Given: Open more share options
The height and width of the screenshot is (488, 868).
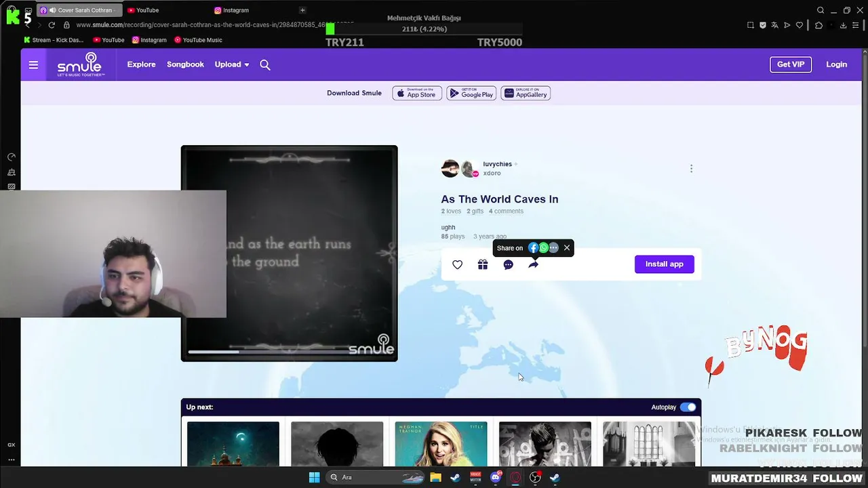Looking at the screenshot, I should 553,248.
